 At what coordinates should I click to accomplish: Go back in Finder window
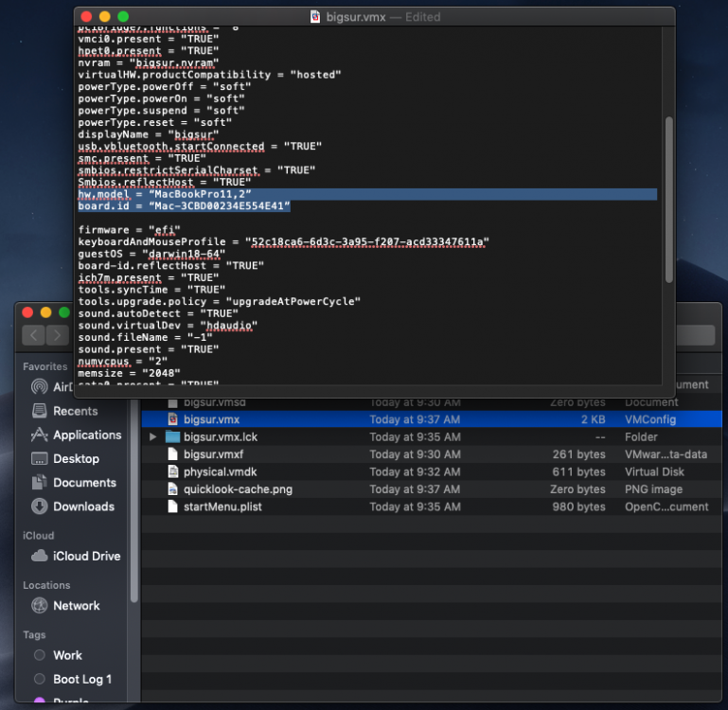tap(33, 335)
